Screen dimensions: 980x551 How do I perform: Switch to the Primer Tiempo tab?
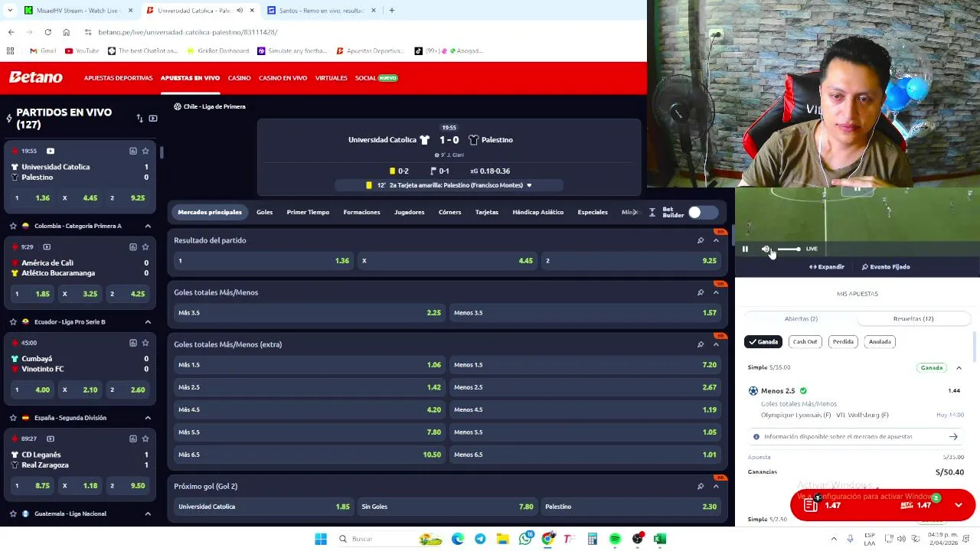click(308, 212)
